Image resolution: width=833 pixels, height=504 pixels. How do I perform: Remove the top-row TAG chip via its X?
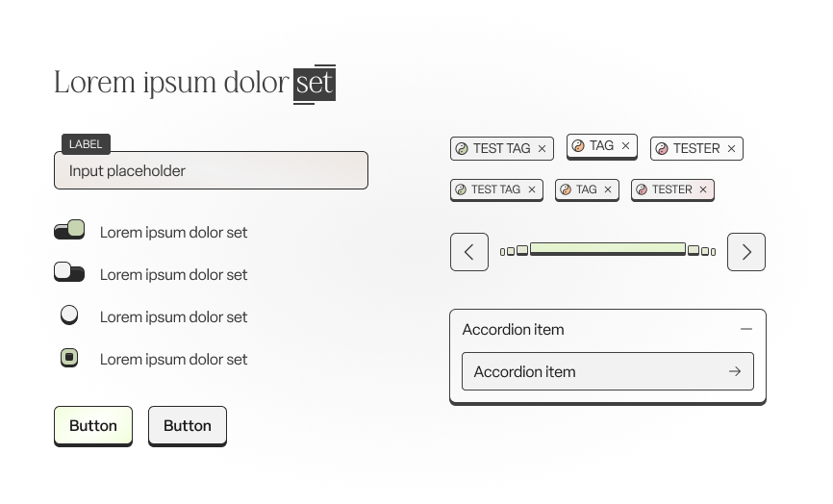pos(626,145)
